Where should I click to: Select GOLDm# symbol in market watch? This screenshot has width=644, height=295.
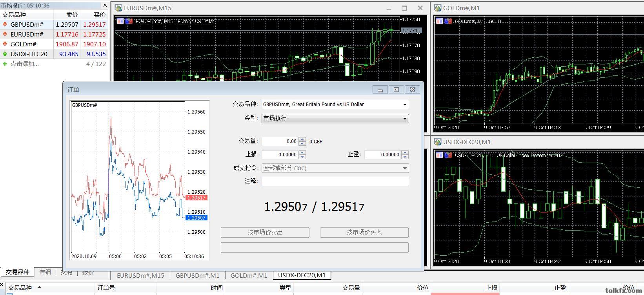pos(23,44)
